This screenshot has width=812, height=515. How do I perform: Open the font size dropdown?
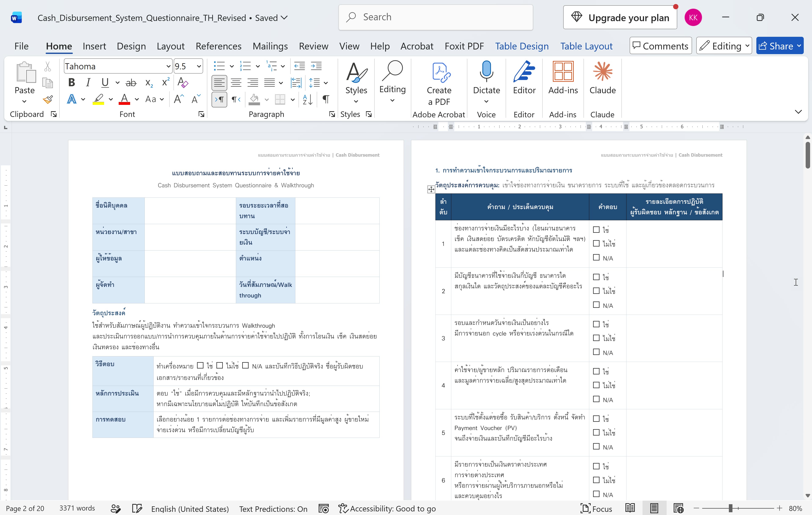click(x=199, y=66)
